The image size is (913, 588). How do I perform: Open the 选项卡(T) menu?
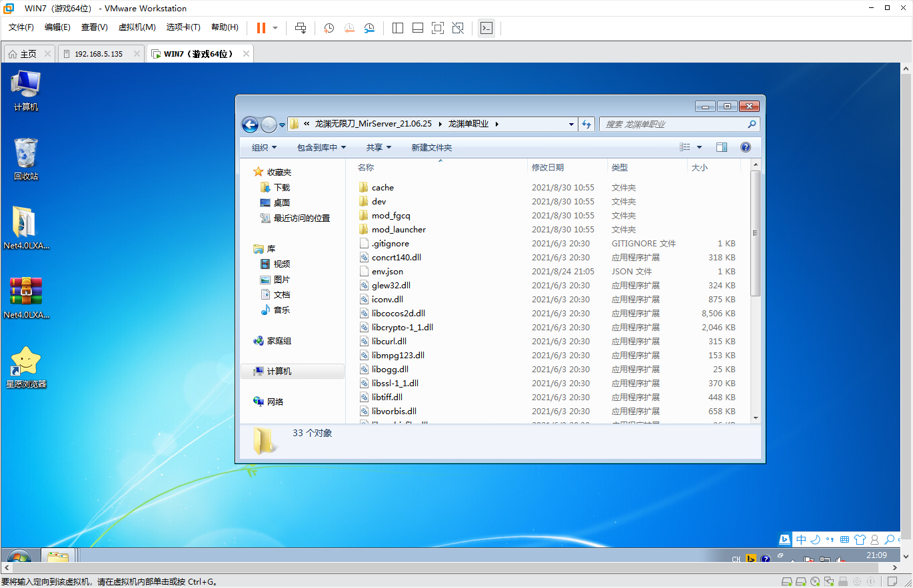[x=183, y=27]
